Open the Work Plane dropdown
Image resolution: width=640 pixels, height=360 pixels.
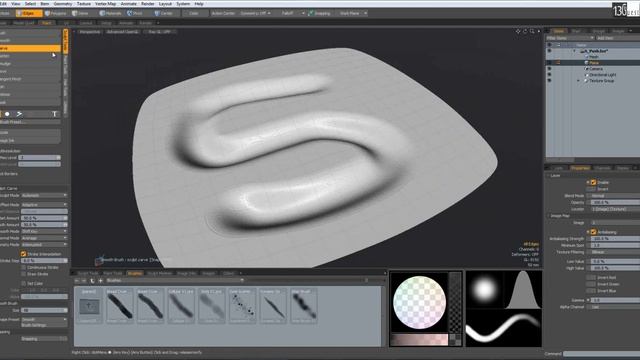click(x=353, y=13)
